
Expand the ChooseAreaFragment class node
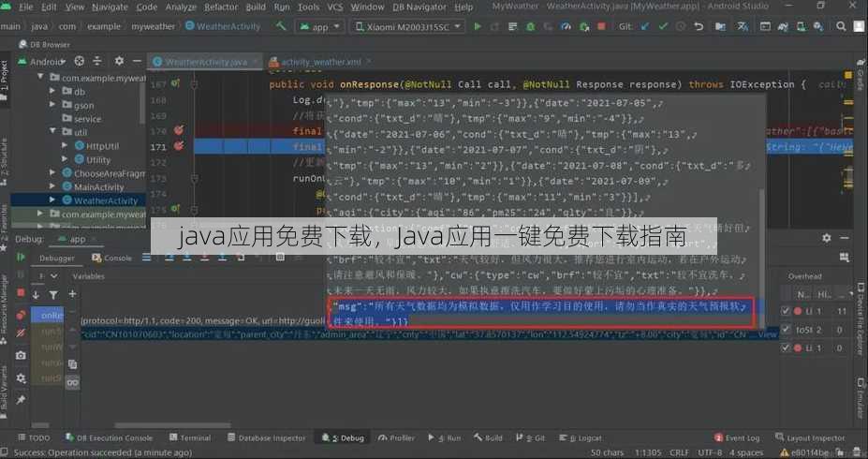coord(52,172)
